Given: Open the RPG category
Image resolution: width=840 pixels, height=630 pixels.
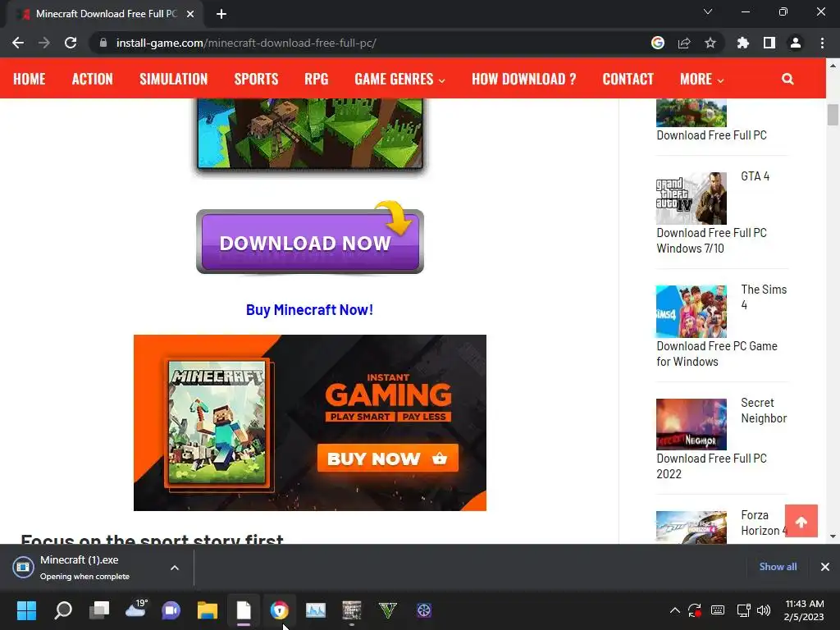Looking at the screenshot, I should point(316,79).
